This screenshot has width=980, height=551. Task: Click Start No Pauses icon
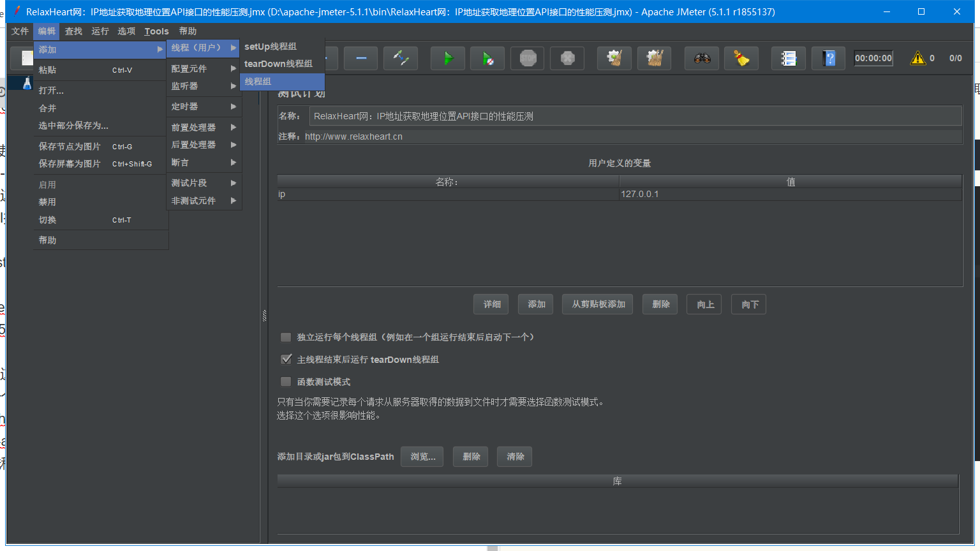[487, 58]
